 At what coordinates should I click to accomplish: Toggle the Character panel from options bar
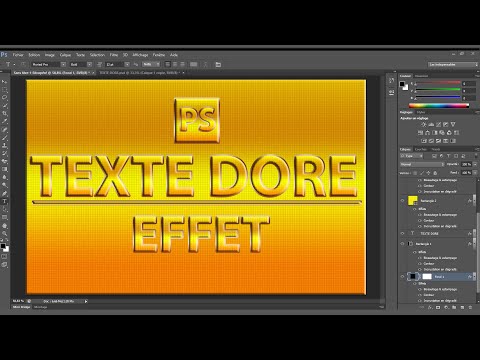(218, 64)
